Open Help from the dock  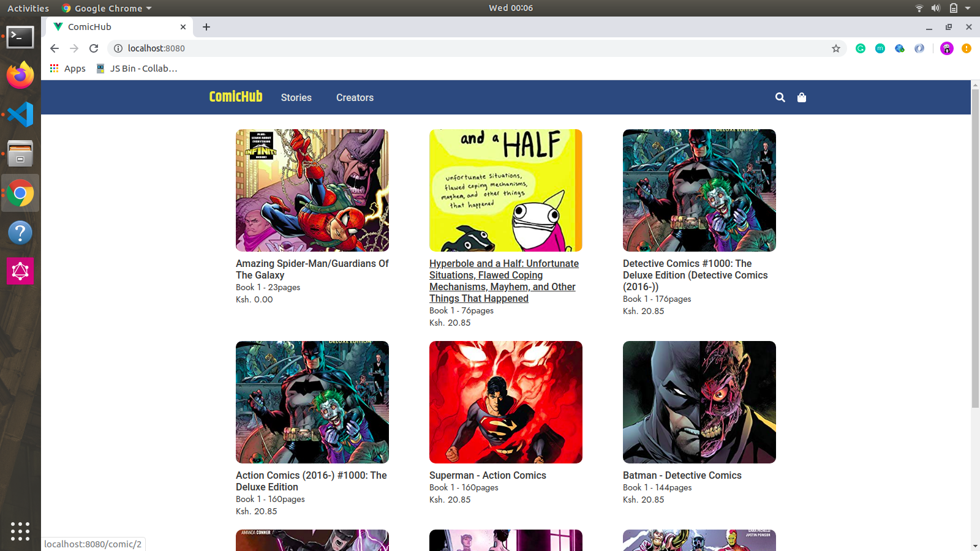20,233
